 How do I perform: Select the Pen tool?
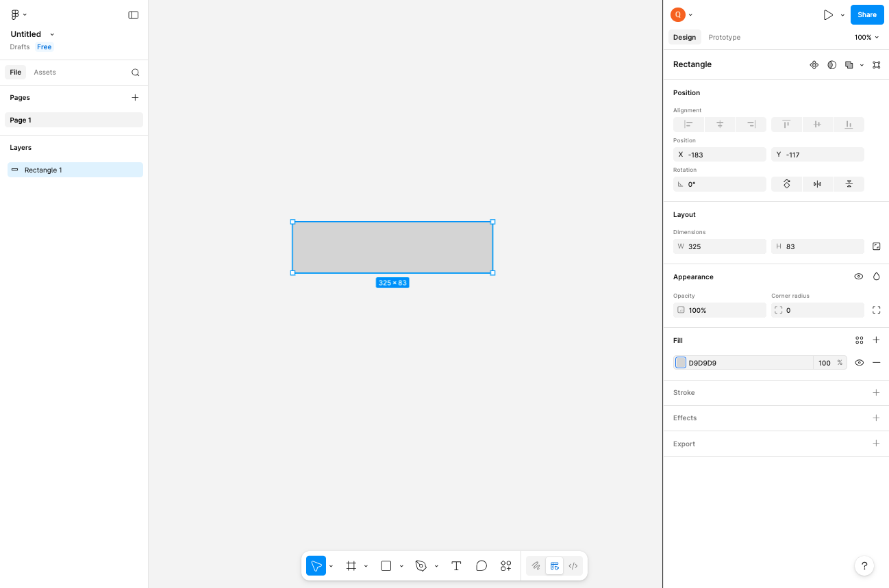tap(421, 566)
